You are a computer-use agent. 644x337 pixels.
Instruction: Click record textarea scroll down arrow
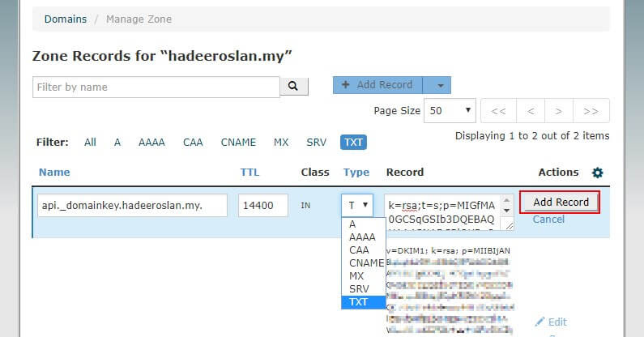507,210
